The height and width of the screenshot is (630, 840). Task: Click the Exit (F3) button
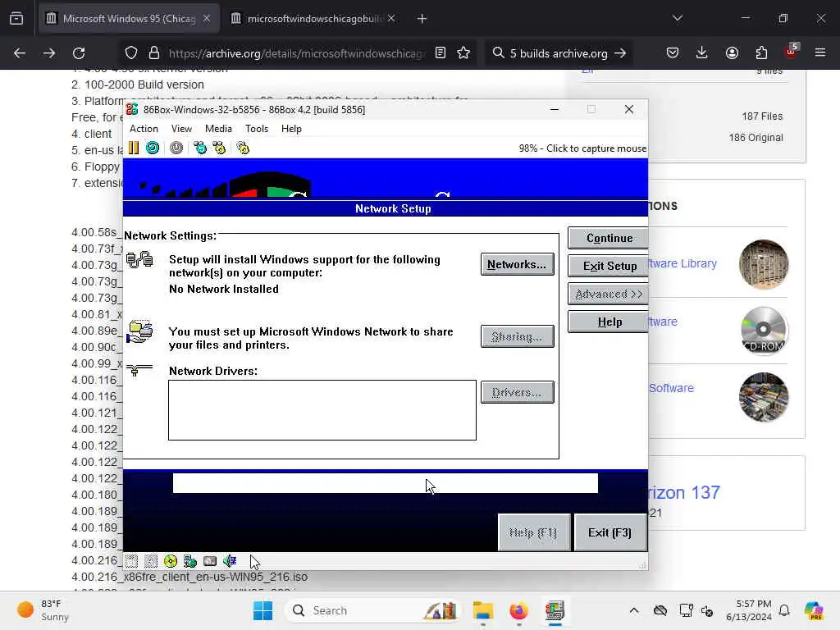609,532
